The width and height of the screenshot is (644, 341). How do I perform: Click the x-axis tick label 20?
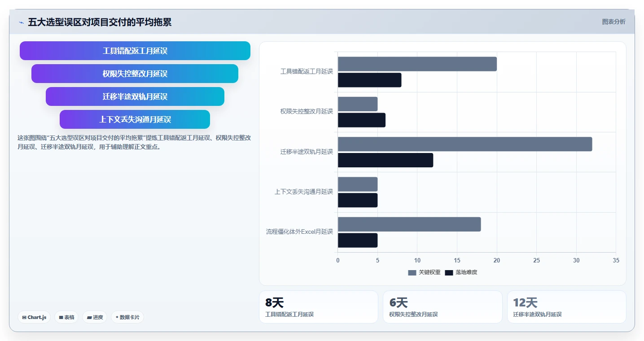(x=497, y=261)
